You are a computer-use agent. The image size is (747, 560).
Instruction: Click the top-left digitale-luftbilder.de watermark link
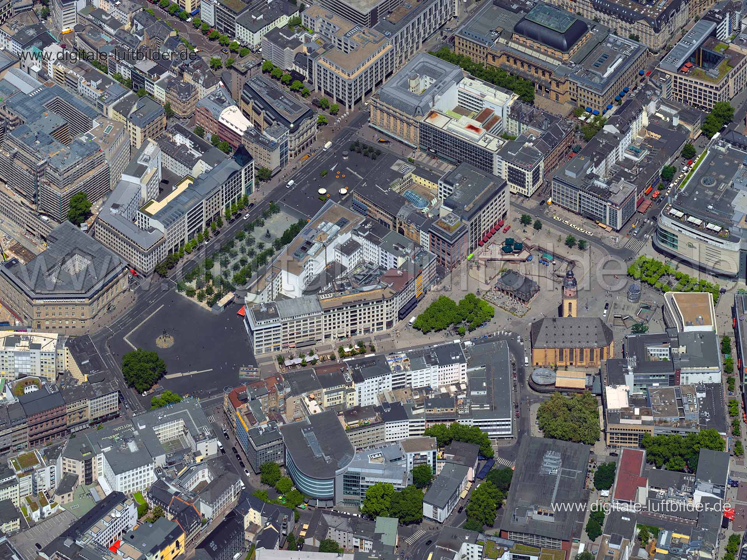[107, 56]
